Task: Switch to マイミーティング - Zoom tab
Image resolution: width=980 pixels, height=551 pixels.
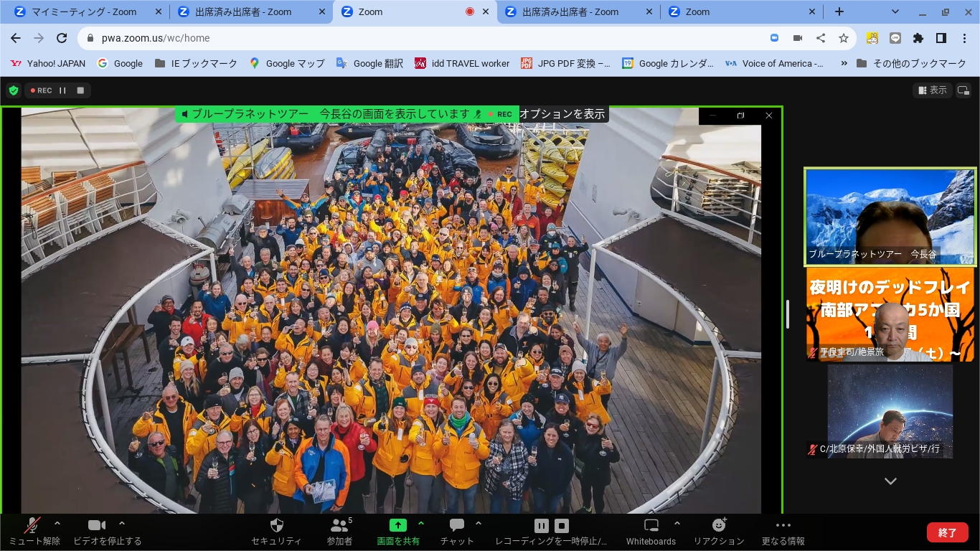Action: pos(83,11)
